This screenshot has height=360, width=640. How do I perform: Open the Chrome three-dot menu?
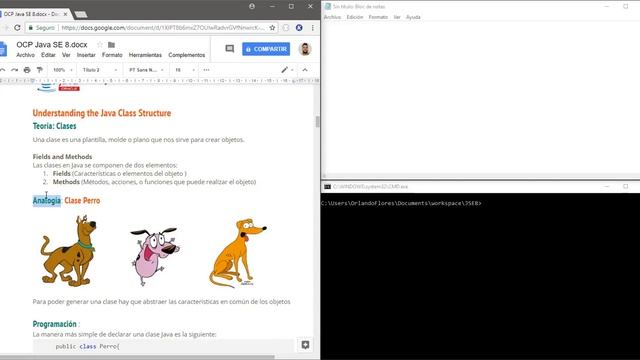tap(313, 28)
